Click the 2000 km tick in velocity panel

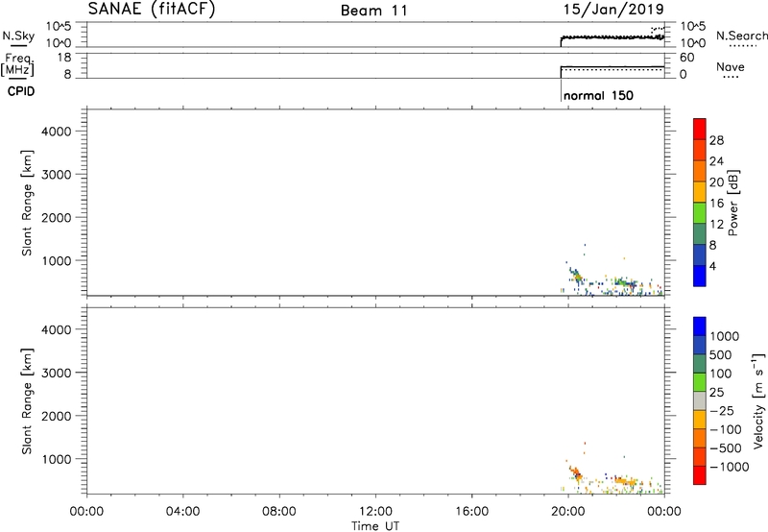point(57,416)
